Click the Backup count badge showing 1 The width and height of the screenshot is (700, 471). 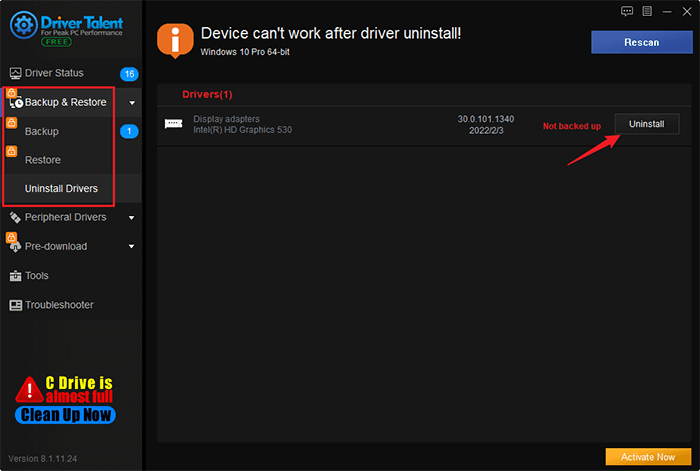tap(129, 131)
